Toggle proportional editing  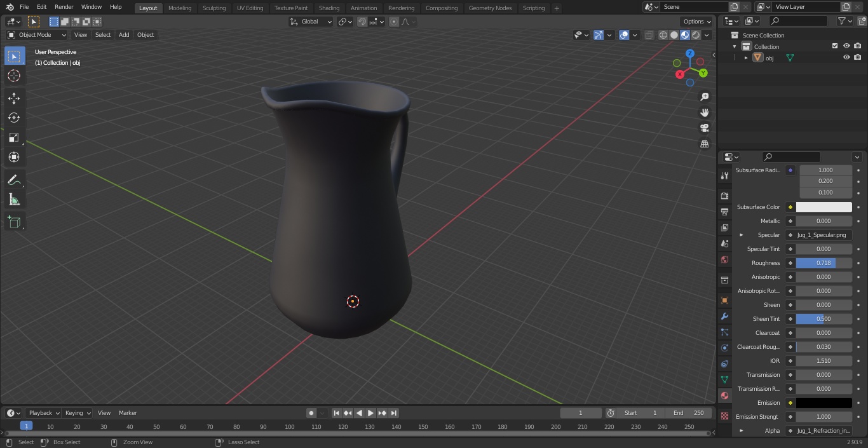[394, 22]
